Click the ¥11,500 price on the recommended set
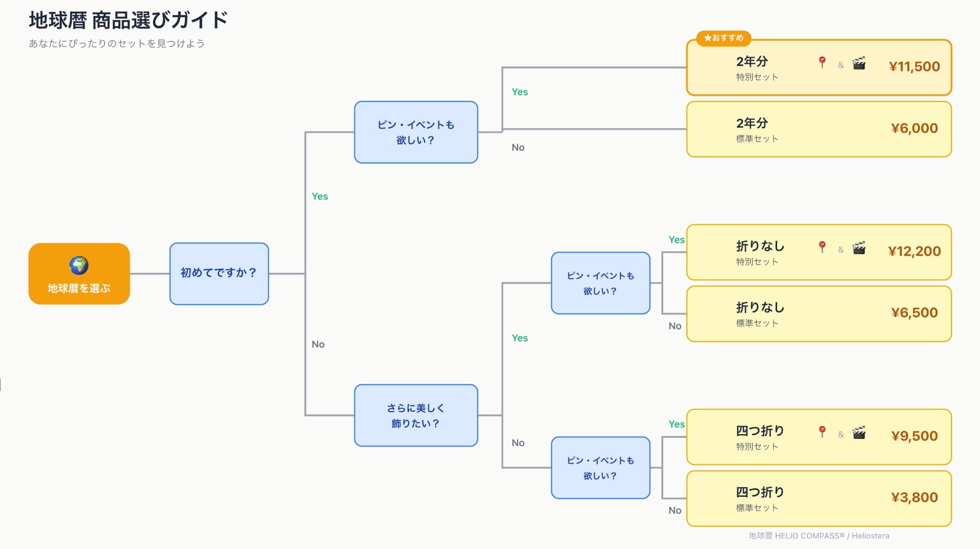This screenshot has height=549, width=980. [914, 67]
